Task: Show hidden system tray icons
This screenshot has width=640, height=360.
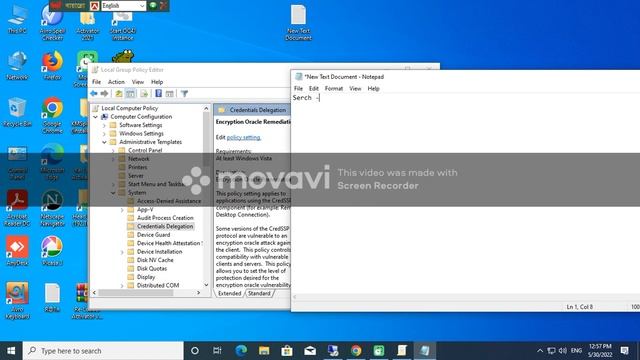Action: [540, 351]
